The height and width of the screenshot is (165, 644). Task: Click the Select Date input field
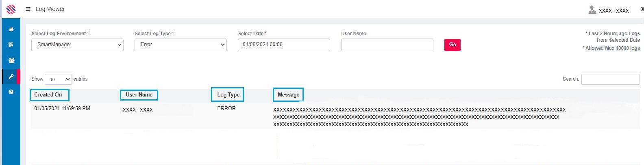(x=283, y=45)
